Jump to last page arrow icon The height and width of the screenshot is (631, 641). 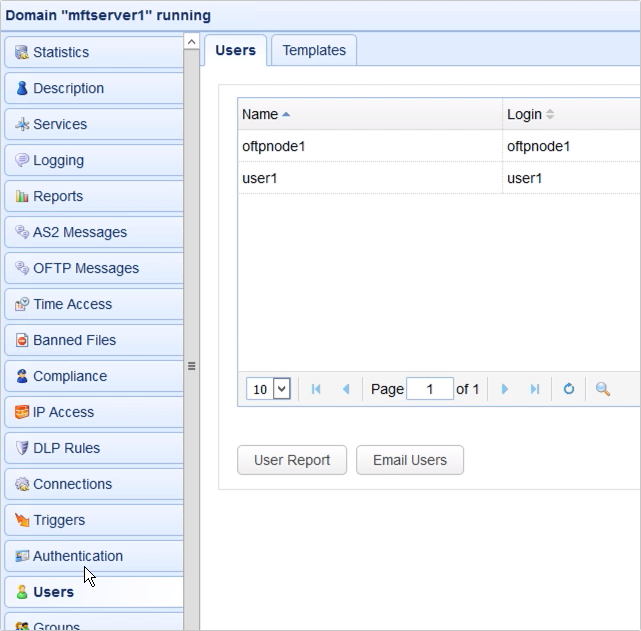tap(535, 389)
